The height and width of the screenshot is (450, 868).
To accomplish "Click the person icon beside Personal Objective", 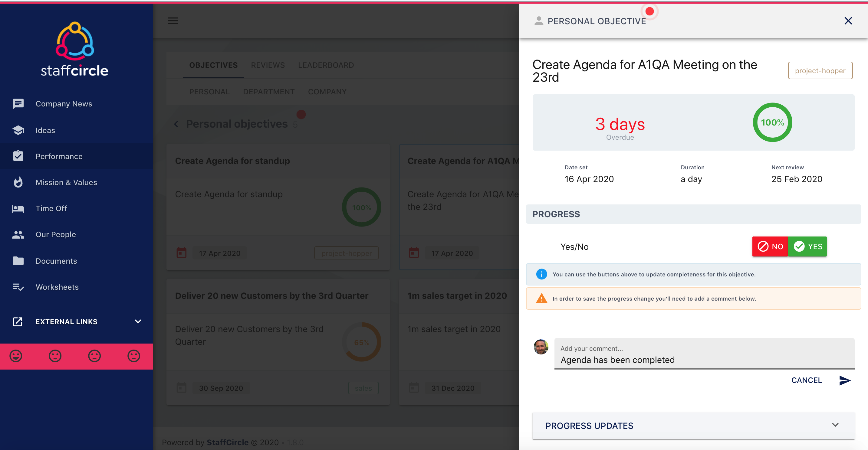I will pos(539,21).
